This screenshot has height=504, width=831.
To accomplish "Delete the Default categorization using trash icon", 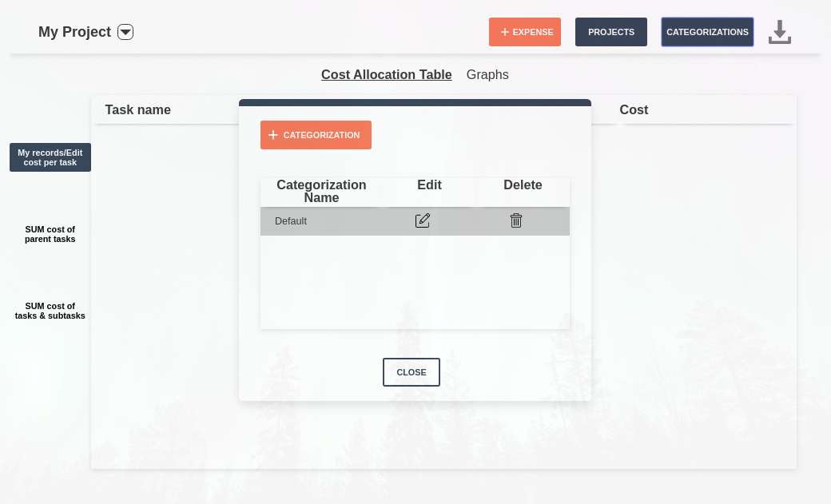I will [516, 220].
